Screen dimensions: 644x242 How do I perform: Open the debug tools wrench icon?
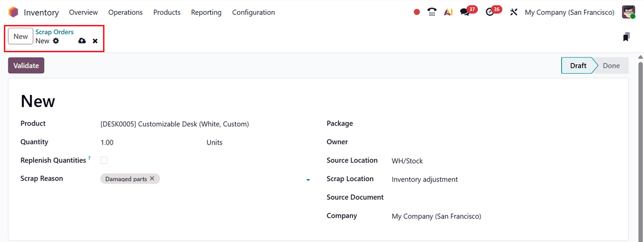point(514,12)
